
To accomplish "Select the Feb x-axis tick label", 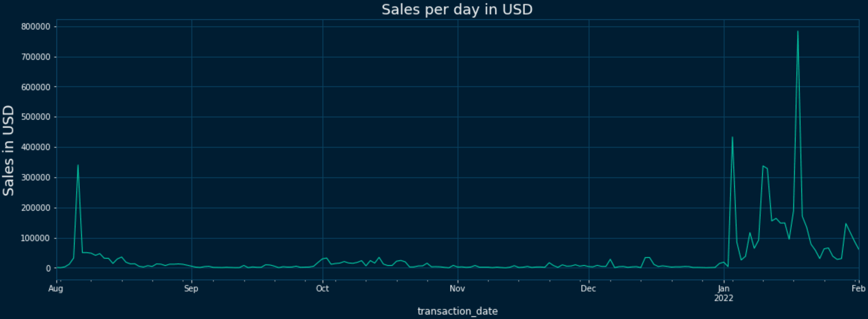I will tap(858, 289).
